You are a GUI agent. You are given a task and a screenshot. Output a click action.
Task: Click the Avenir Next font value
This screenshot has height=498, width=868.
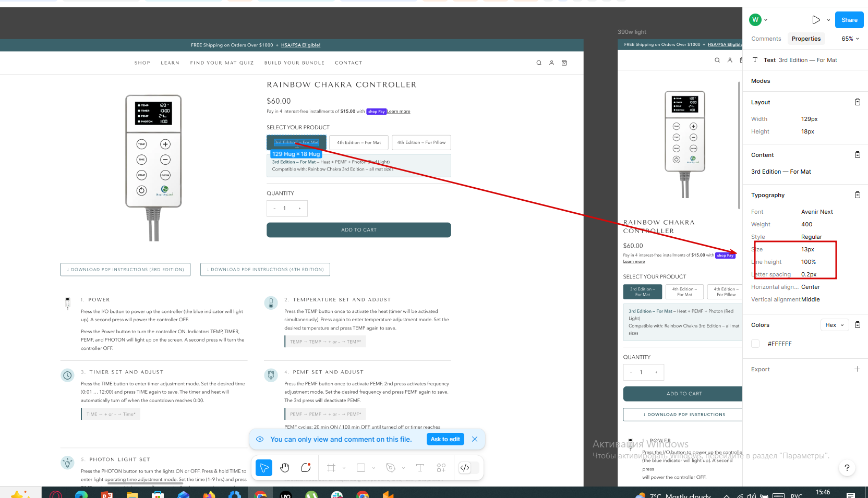(817, 212)
